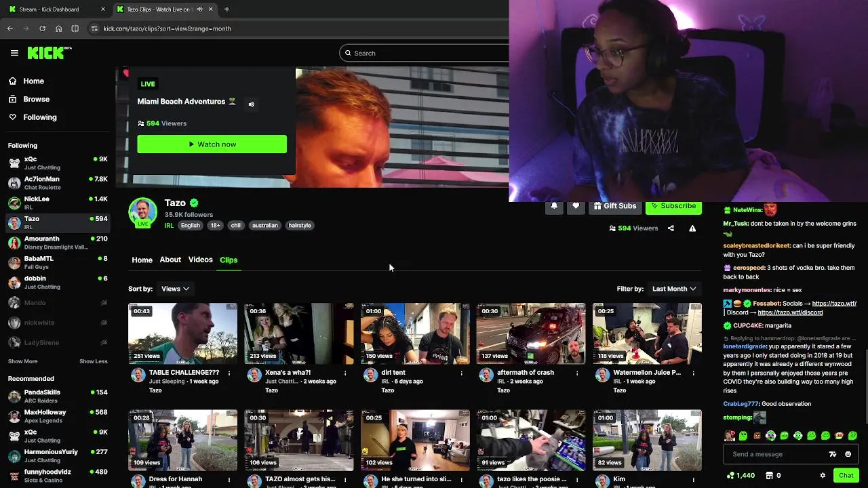868x488 pixels.
Task: Play the dirt tent clip thumbnail
Action: click(415, 333)
